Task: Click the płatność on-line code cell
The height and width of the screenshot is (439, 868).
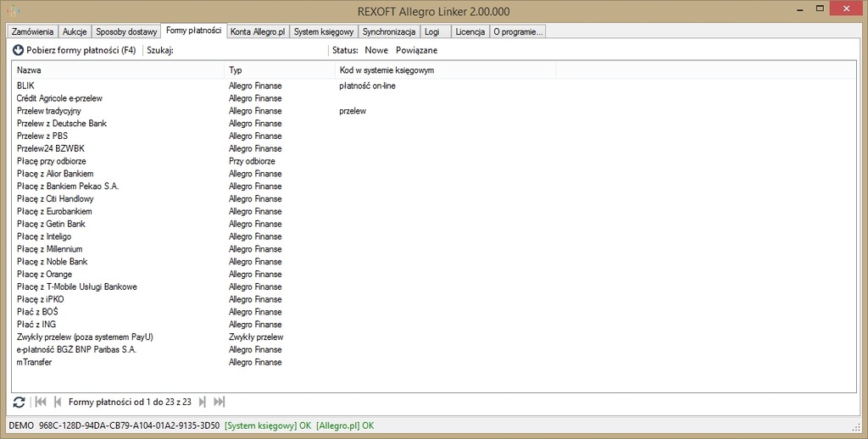Action: coord(368,86)
